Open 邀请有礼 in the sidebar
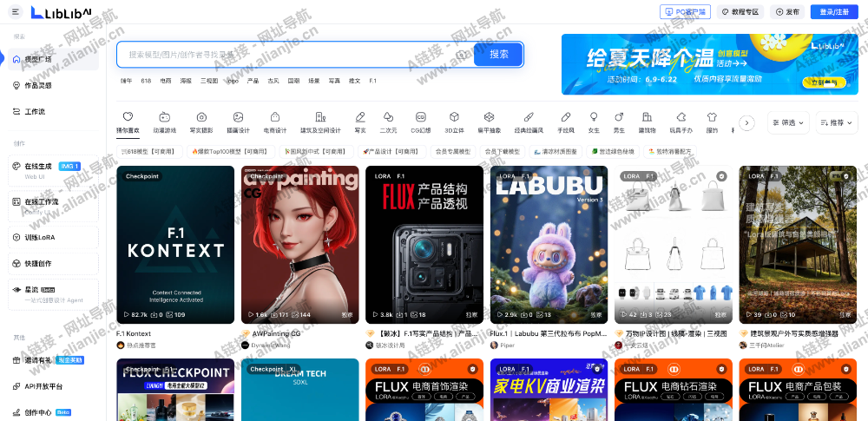868x421 pixels. pyautogui.click(x=54, y=360)
